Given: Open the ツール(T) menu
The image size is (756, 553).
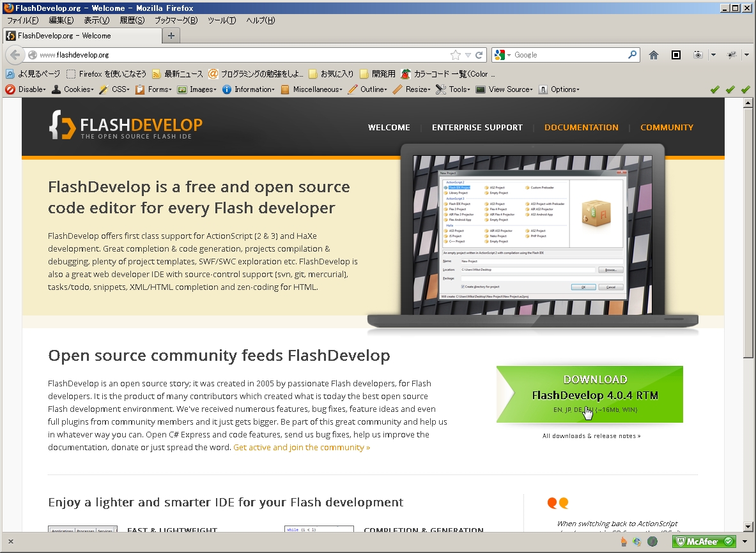Looking at the screenshot, I should (x=222, y=20).
